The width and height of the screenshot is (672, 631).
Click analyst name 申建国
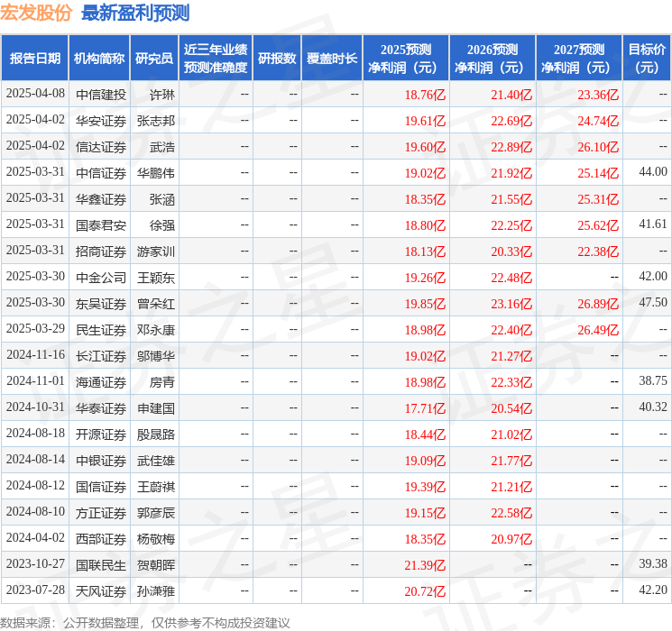click(156, 408)
